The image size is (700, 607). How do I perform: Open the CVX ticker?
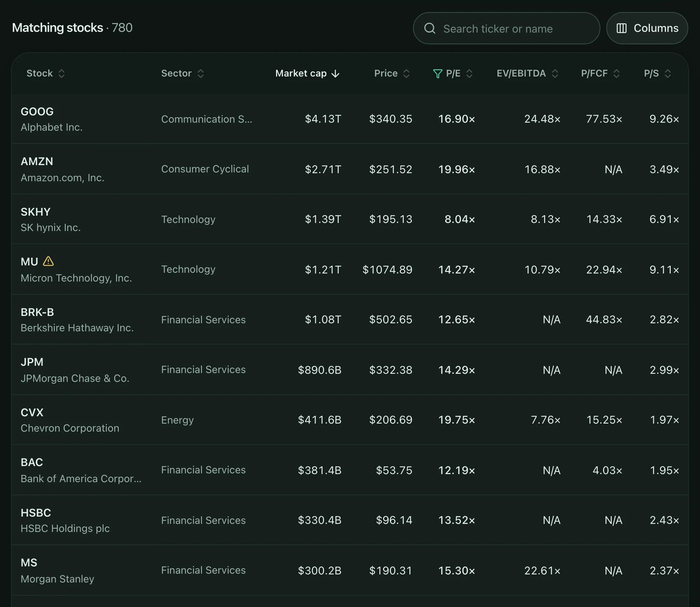tap(32, 412)
